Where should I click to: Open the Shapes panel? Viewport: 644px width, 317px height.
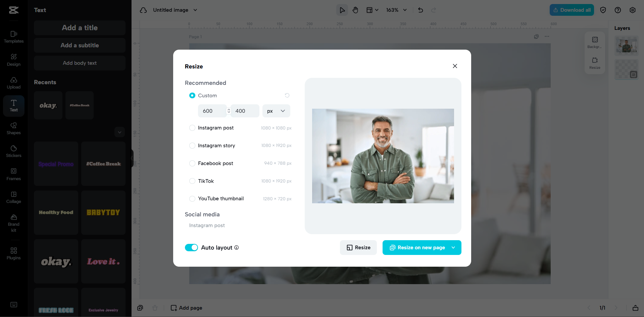(x=13, y=128)
